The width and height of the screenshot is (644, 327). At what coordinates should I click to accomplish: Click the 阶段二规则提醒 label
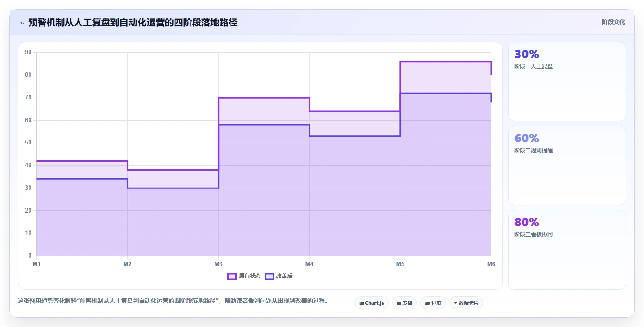click(x=534, y=150)
